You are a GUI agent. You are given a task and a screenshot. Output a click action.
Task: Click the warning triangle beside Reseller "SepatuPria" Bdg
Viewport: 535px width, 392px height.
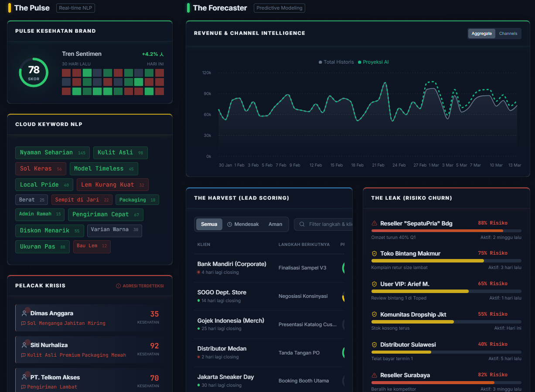click(x=374, y=223)
